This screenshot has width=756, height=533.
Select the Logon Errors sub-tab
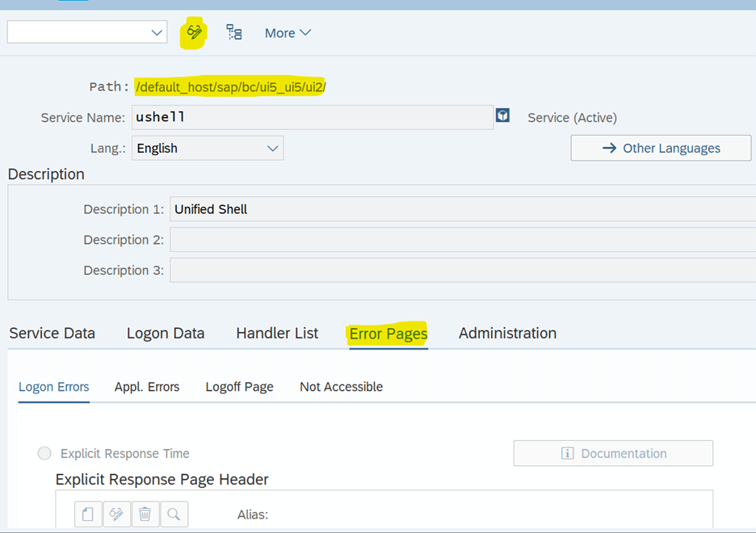coord(53,387)
